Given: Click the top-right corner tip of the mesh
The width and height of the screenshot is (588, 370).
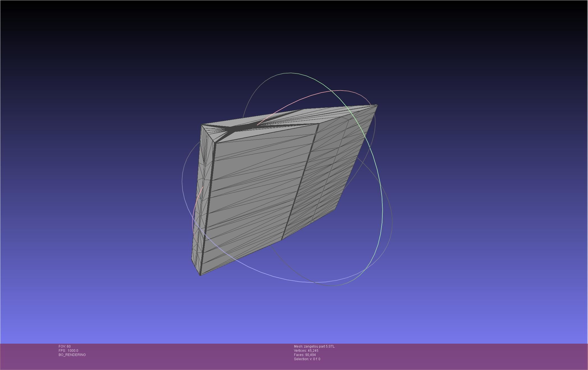Looking at the screenshot, I should pyautogui.click(x=377, y=105).
